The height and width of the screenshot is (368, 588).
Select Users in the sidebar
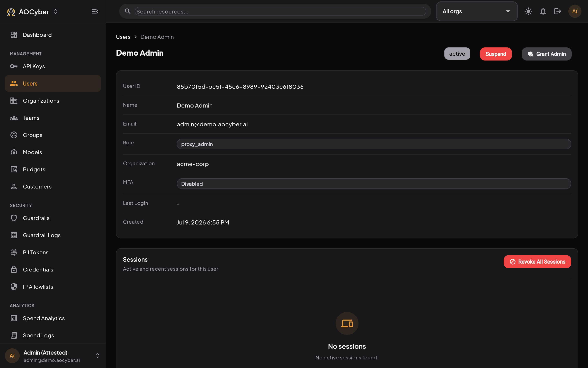pos(53,83)
